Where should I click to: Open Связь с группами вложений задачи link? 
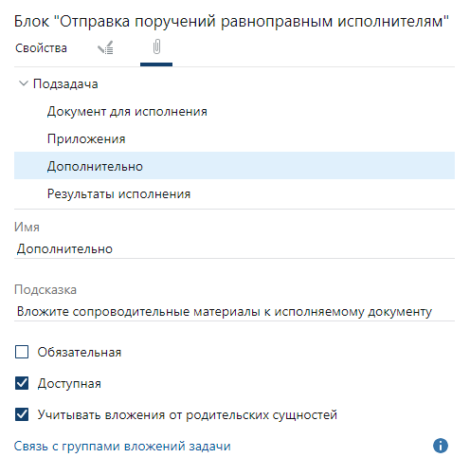pos(122,446)
